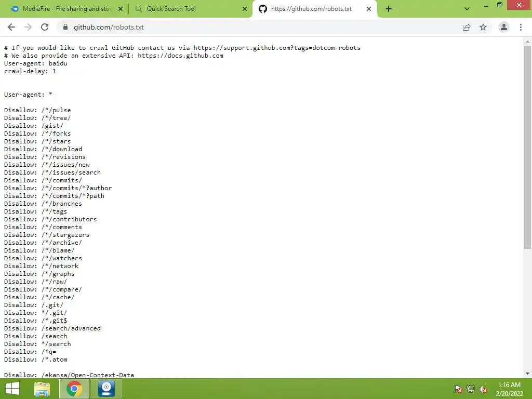Image resolution: width=532 pixels, height=399 pixels.
Task: Click "Disallow: /*/raw/" line
Action: tap(36, 282)
